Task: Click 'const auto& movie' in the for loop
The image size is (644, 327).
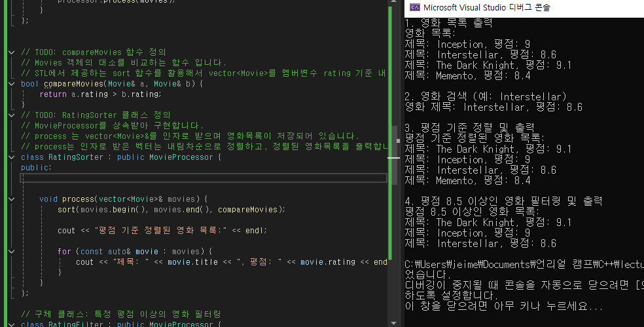Action: point(119,252)
